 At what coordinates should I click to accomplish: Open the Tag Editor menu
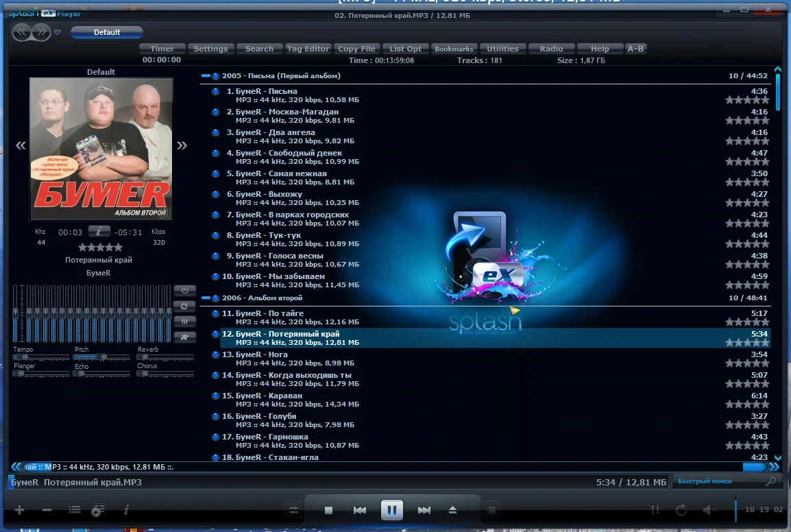tap(308, 49)
